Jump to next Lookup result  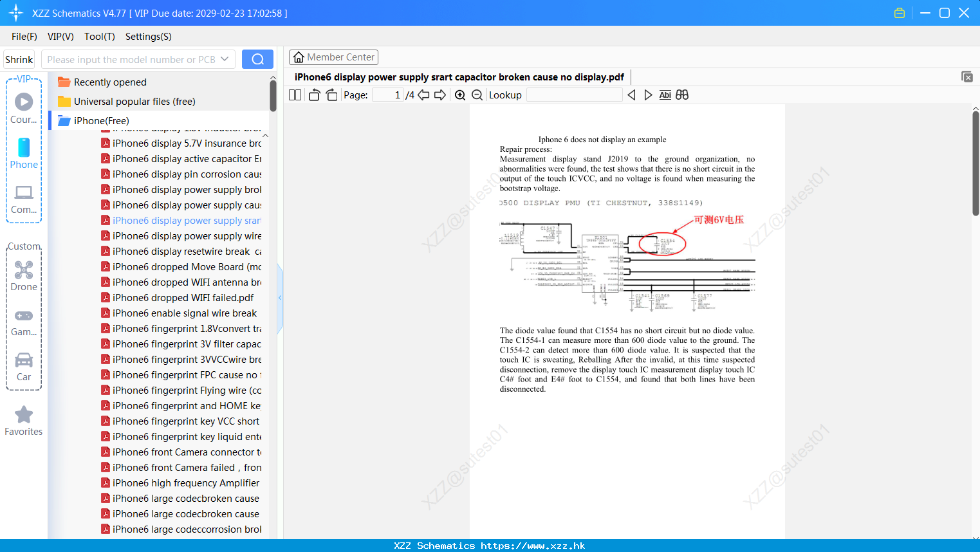pos(648,95)
